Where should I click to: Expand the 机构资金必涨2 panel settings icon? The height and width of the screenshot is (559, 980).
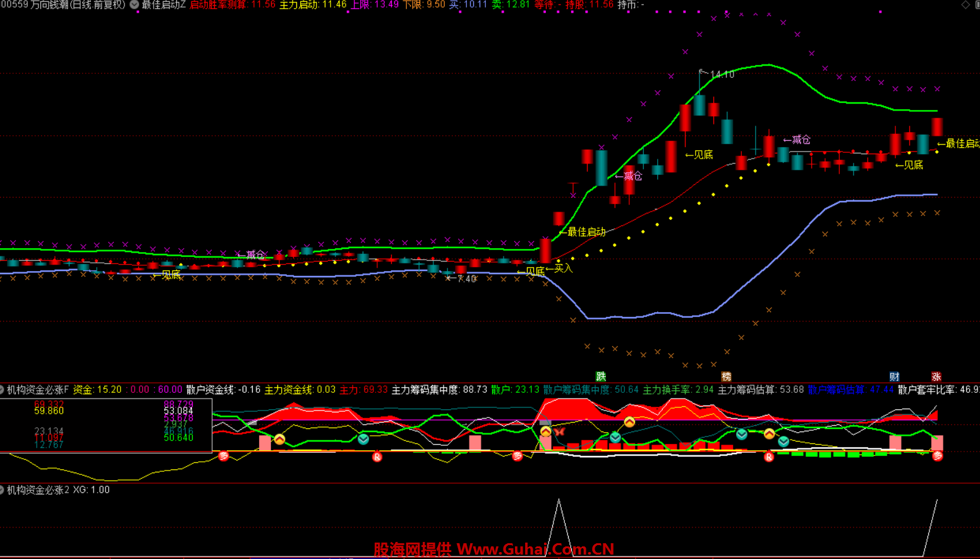click(3, 490)
